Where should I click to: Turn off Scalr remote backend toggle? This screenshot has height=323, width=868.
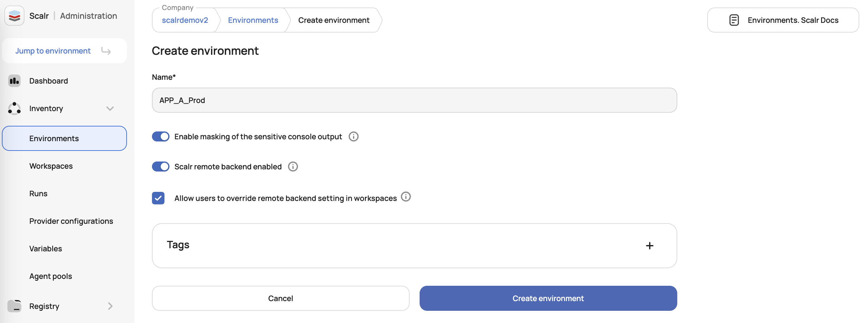click(x=161, y=167)
